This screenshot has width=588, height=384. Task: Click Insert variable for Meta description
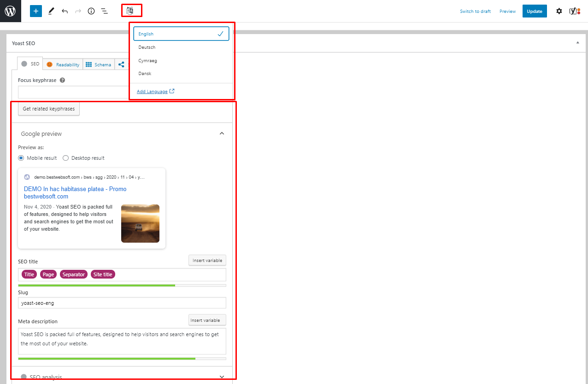[x=207, y=320]
